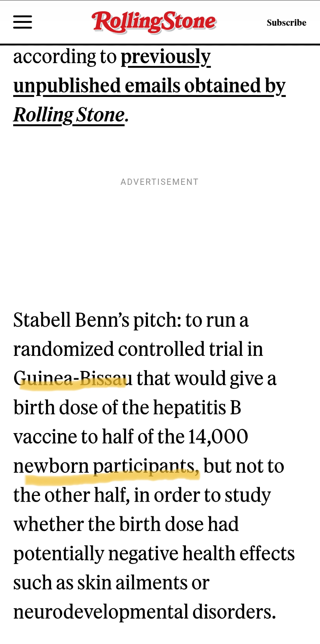Click the text "the other half,"

click(x=71, y=496)
